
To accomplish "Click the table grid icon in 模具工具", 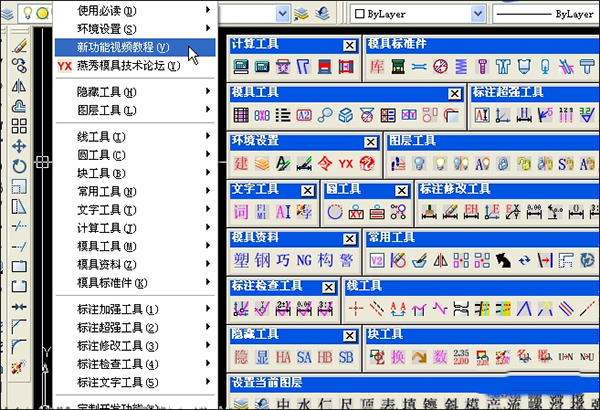I will click(241, 115).
